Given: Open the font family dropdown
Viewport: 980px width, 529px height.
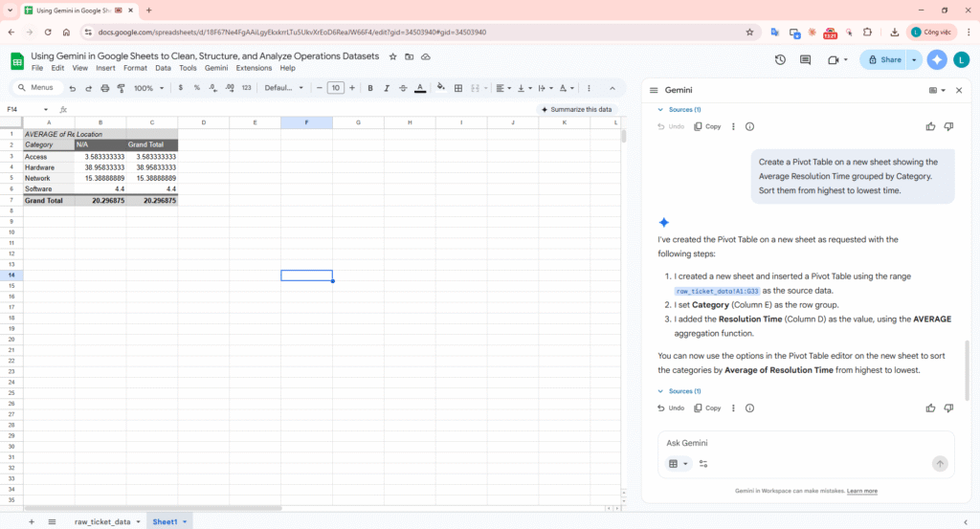Looking at the screenshot, I should pos(283,88).
